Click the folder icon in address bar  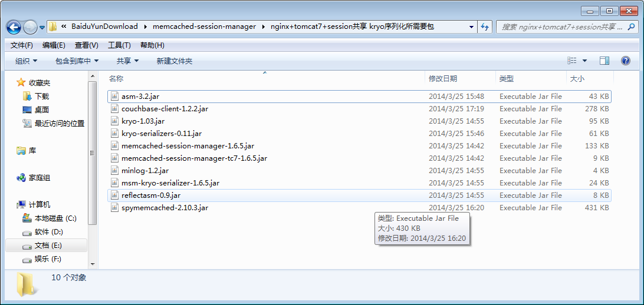tap(52, 26)
